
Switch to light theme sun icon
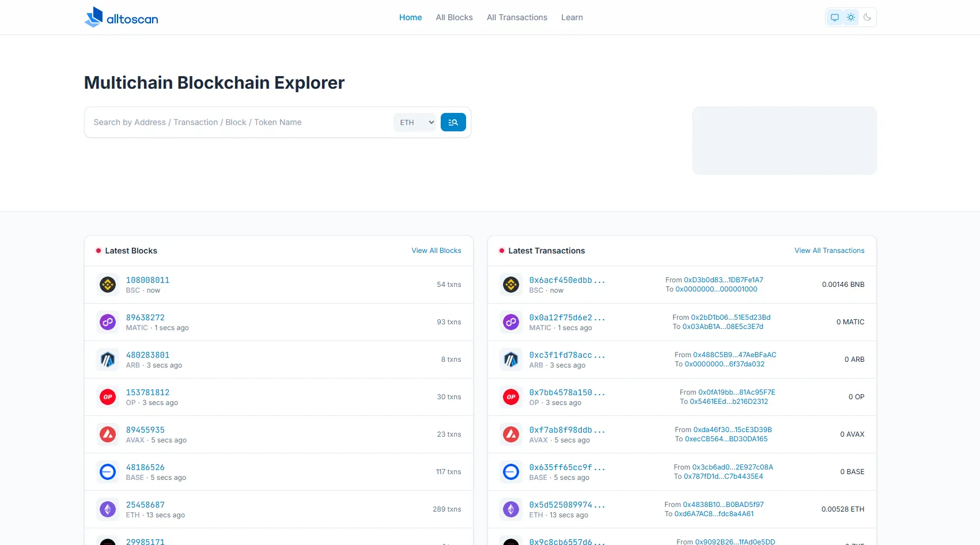(851, 17)
